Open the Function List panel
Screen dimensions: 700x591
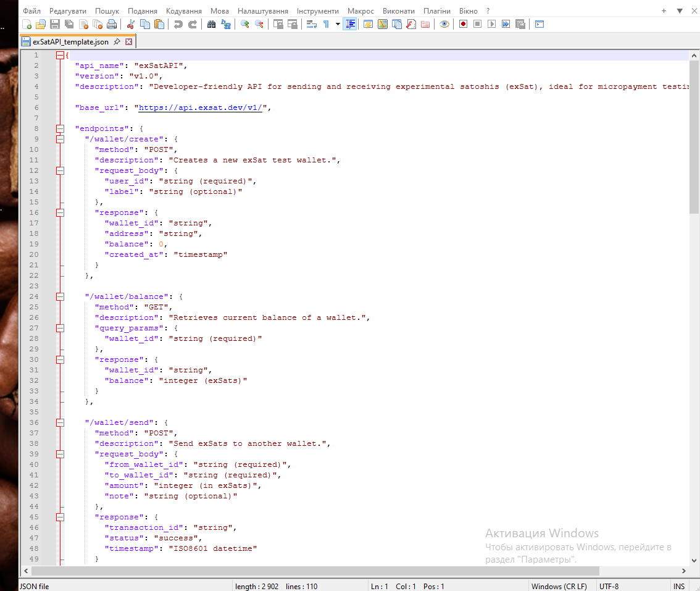[x=411, y=24]
